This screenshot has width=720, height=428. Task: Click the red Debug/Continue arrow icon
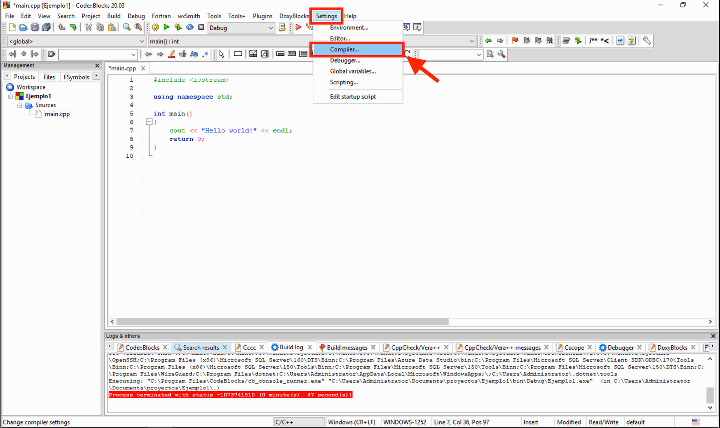point(298,28)
